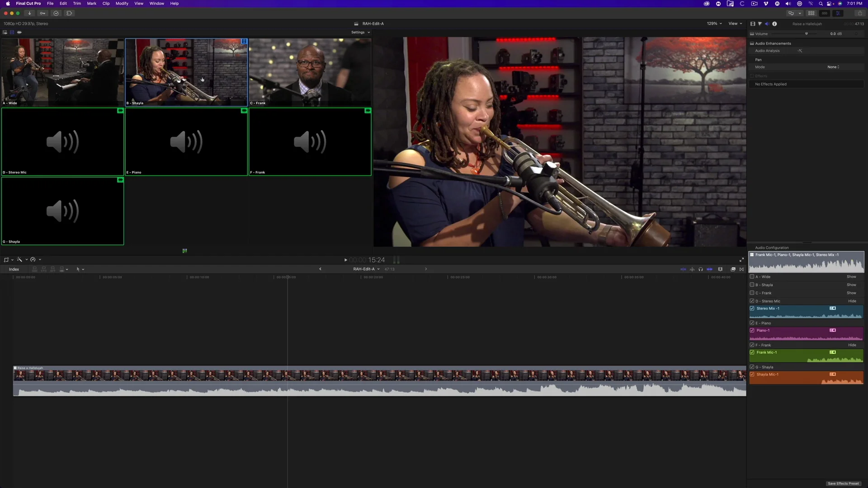
Task: Toggle the Show Inspector sliders button
Action: click(x=838, y=13)
